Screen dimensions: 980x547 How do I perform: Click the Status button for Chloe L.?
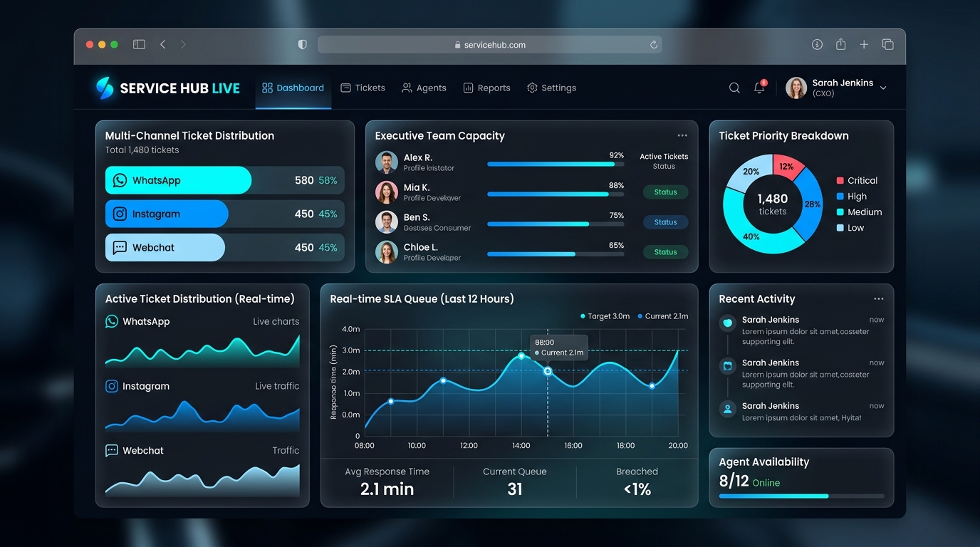[x=665, y=251]
